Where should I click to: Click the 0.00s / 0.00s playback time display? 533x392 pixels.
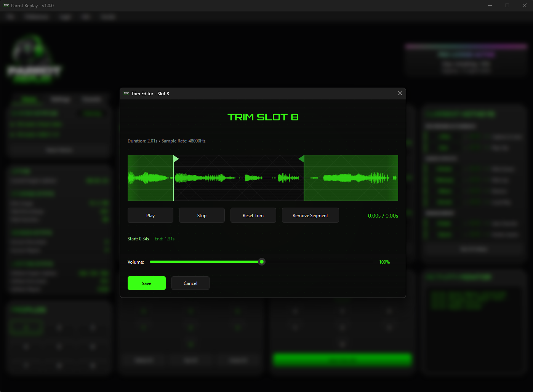click(x=383, y=215)
